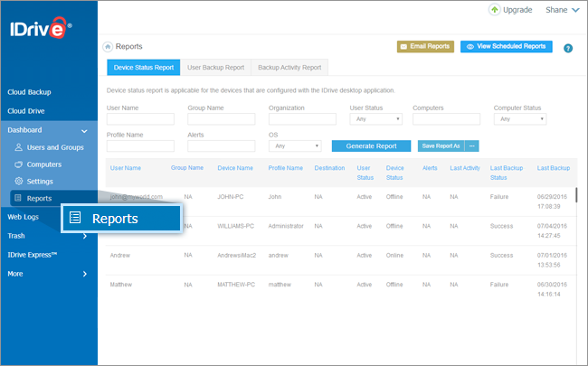Viewport: 588px width, 366px height.
Task: Click View Scheduled Reports button
Action: click(x=507, y=46)
